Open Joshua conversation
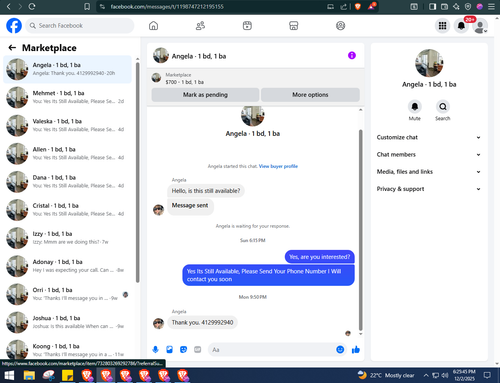The width and height of the screenshot is (500, 383). pos(68,322)
